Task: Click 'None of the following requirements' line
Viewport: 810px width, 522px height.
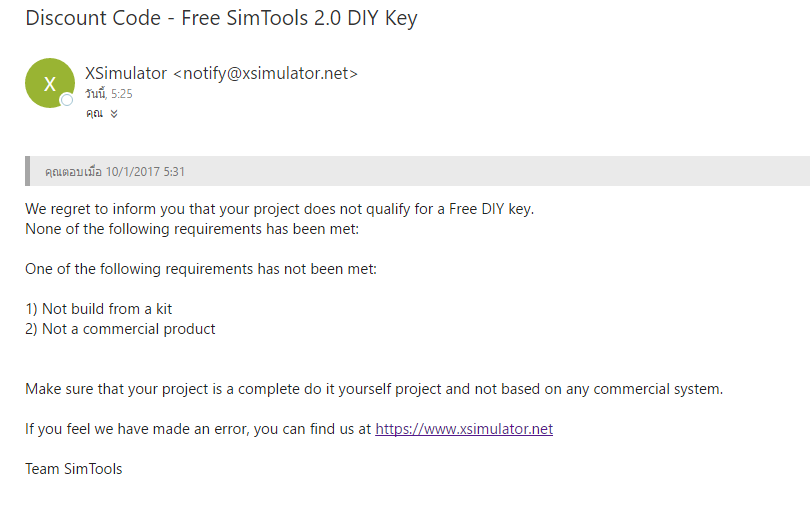Action: click(x=191, y=229)
